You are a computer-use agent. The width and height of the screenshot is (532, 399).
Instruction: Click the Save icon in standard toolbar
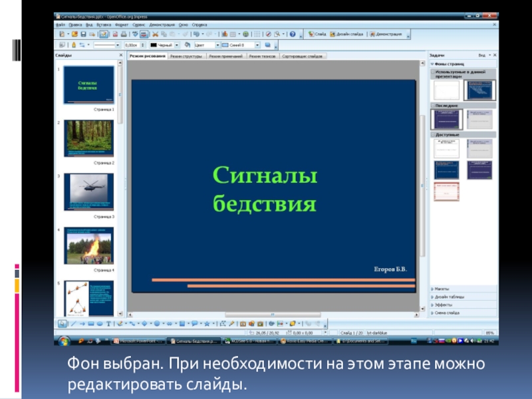coord(84,33)
